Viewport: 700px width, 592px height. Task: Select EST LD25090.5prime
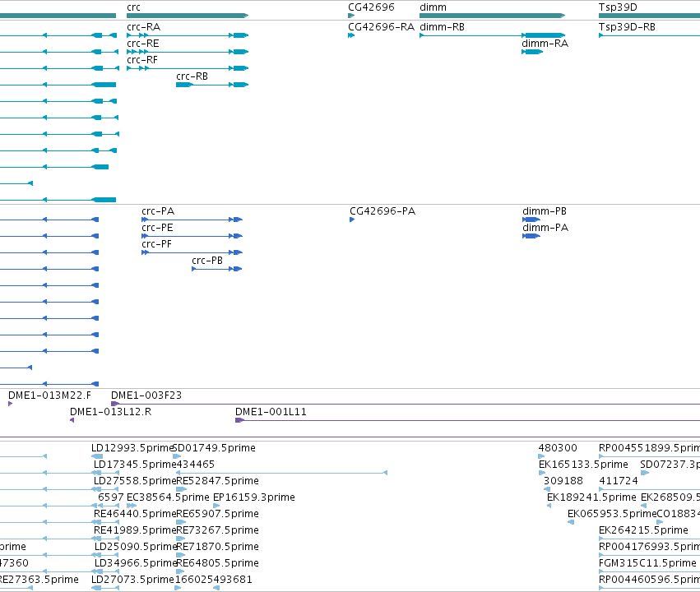pos(136,547)
